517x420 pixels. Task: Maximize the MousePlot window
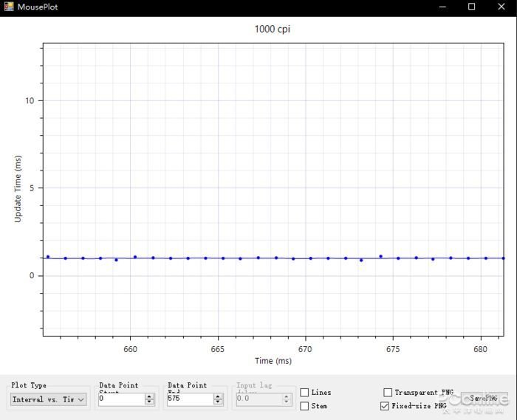pyautogui.click(x=471, y=7)
